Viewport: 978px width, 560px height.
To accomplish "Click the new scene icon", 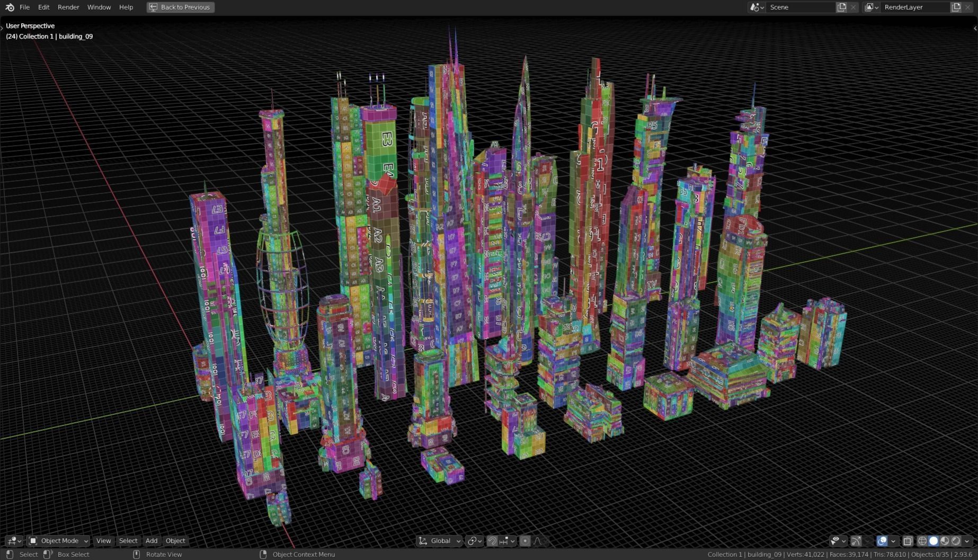I will [841, 7].
